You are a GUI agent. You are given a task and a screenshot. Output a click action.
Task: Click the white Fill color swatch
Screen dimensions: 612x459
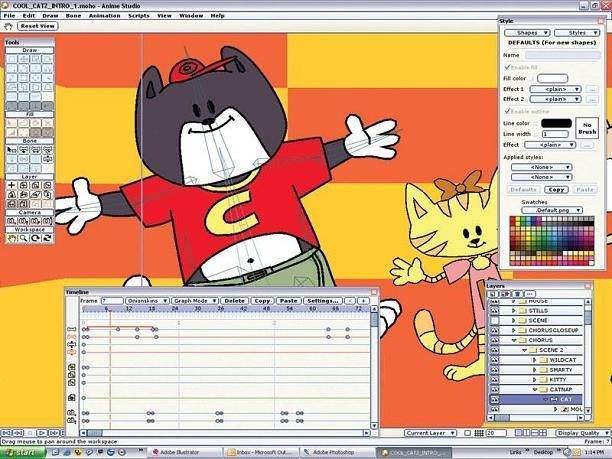tap(552, 78)
